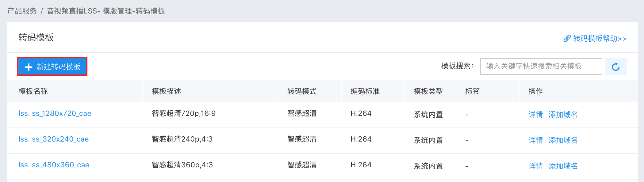Click 添加域名 for lss.lss_480x360_cae
644x182 pixels.
(x=563, y=166)
